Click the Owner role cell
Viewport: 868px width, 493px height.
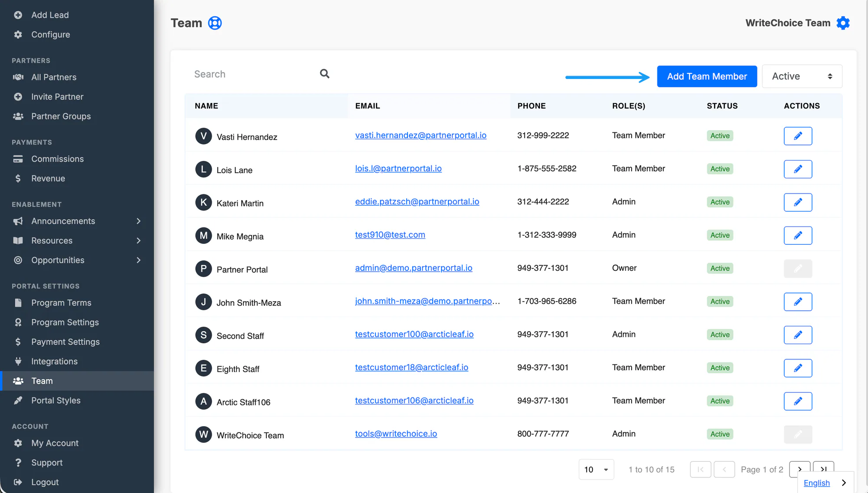pos(624,268)
